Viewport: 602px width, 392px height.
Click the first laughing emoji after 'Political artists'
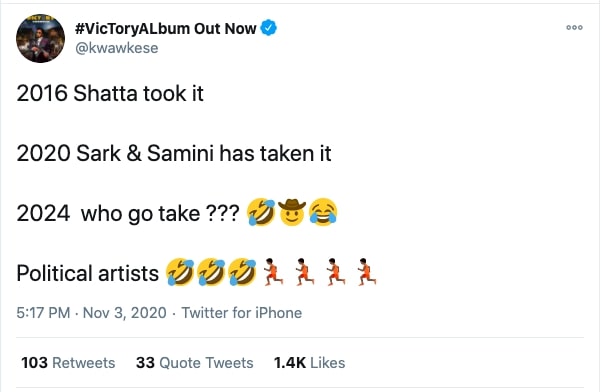coord(180,272)
